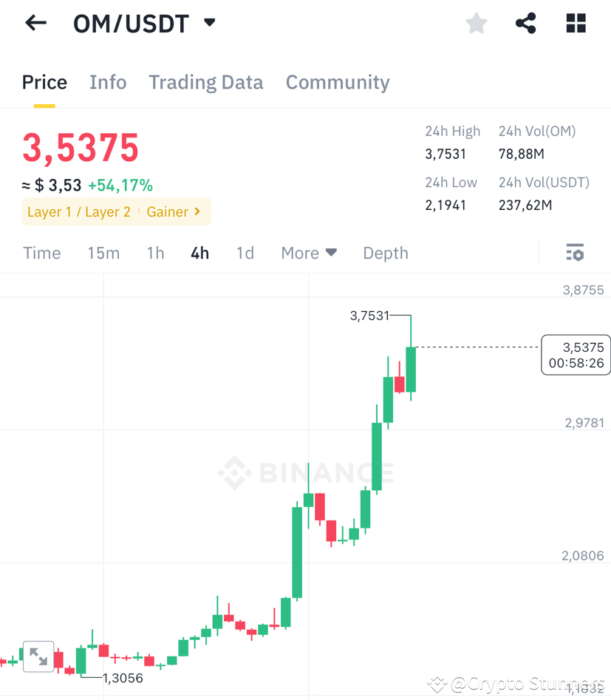Expand the chart to fullscreen view
Screen dimensions: 611x700
[x=38, y=656]
